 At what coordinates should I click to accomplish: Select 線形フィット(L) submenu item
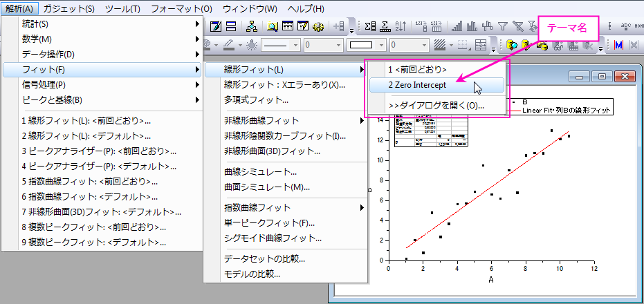pos(285,70)
